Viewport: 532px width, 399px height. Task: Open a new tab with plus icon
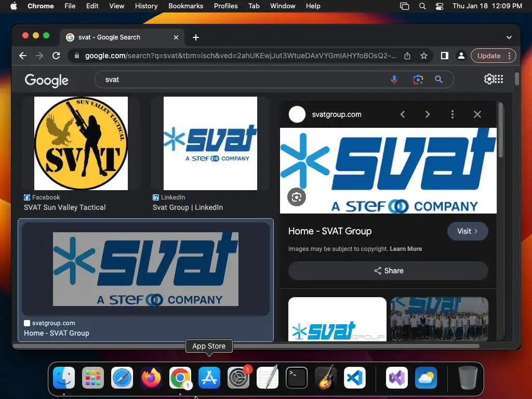(x=196, y=37)
